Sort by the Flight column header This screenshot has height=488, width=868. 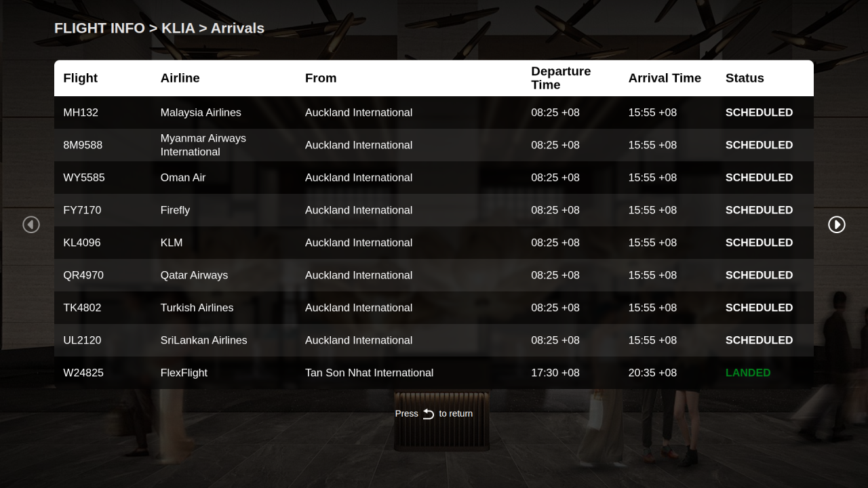pyautogui.click(x=80, y=78)
